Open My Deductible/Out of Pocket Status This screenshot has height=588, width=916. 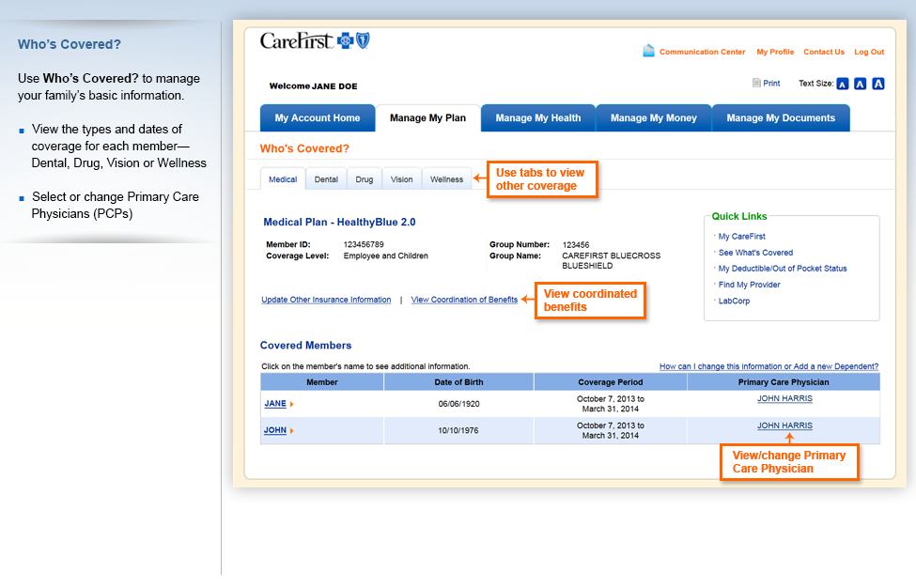pos(783,269)
